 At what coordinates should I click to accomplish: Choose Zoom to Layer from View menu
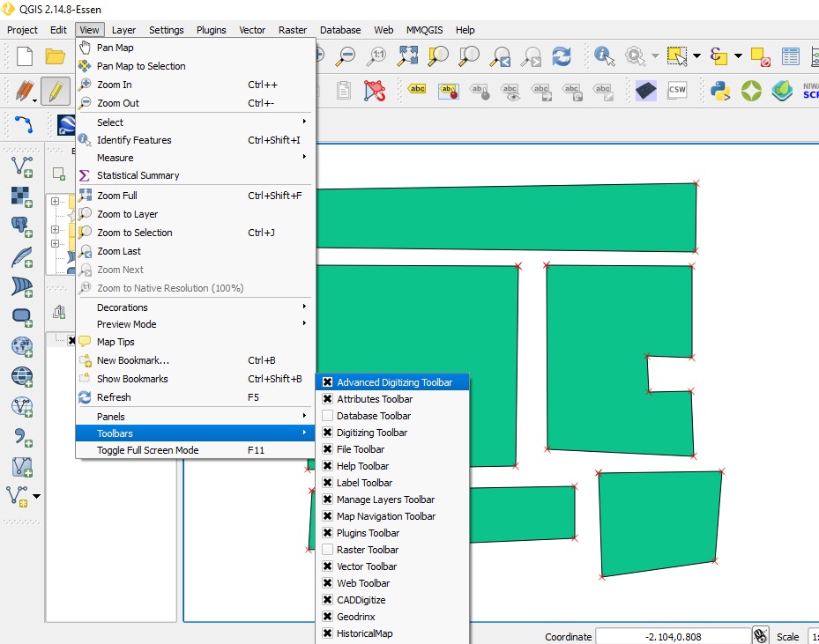pos(196,214)
